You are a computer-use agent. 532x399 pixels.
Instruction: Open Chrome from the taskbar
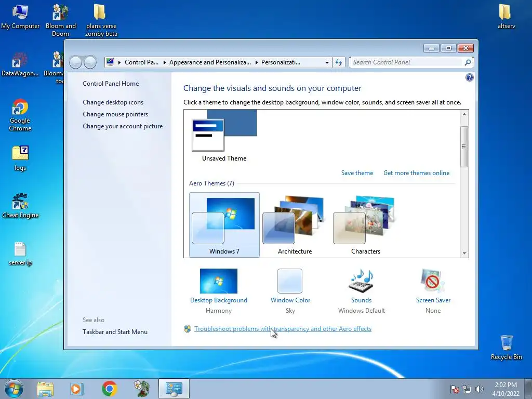[109, 389]
